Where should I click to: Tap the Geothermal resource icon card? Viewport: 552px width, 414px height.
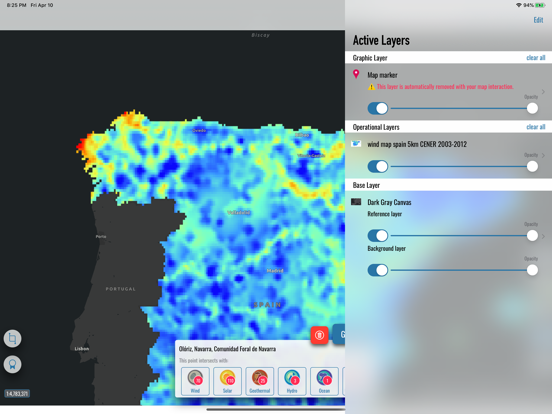pos(260,381)
